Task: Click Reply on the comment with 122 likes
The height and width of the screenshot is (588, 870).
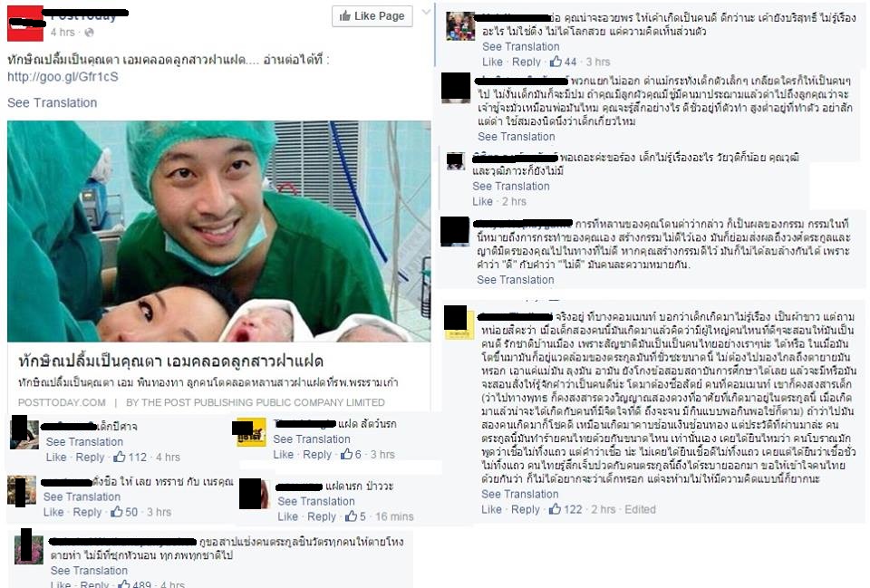Action: coord(526,509)
